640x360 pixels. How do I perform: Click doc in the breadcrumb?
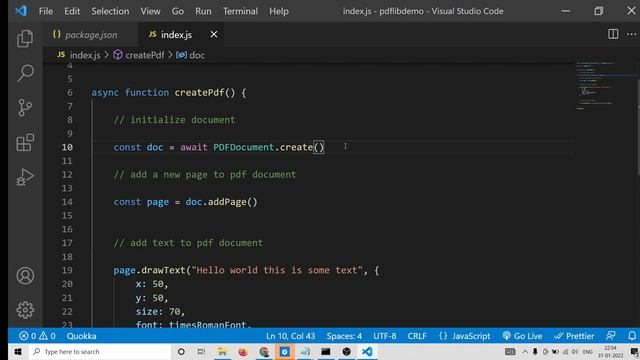[x=197, y=55]
